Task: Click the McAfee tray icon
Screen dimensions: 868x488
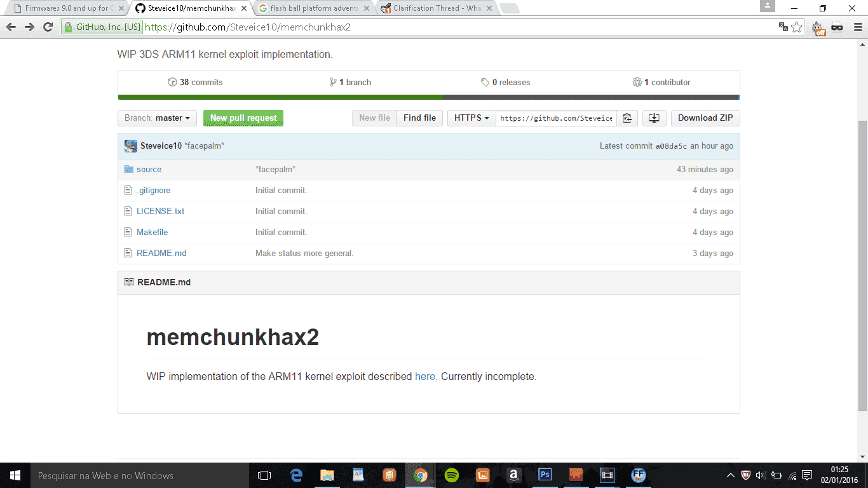Action: coord(746,475)
